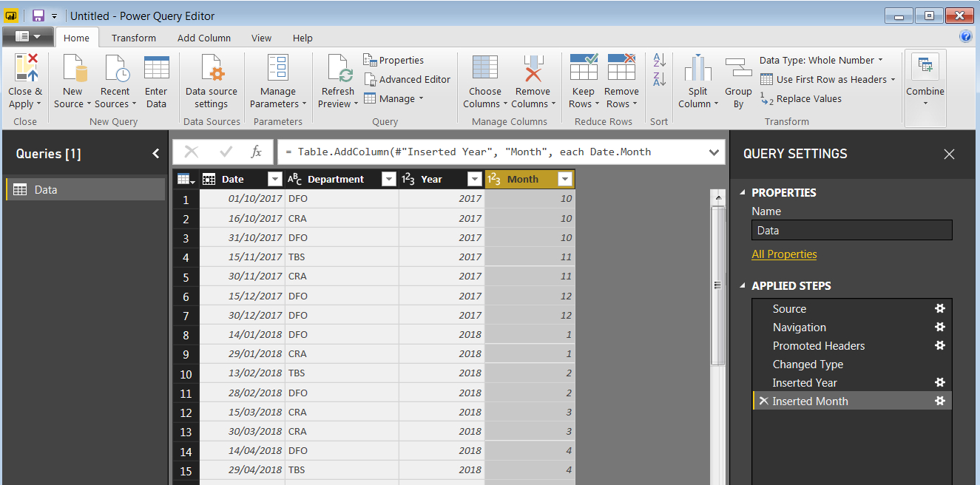The width and height of the screenshot is (980, 485).
Task: Delete the Inserted Month step
Action: tap(764, 401)
